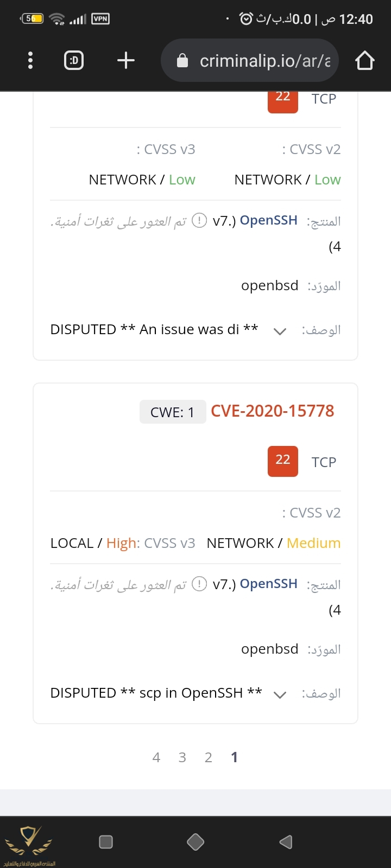This screenshot has height=868, width=391.
Task: Open OpenSSH product link in CVE-2020-15778 card
Action: point(268,584)
